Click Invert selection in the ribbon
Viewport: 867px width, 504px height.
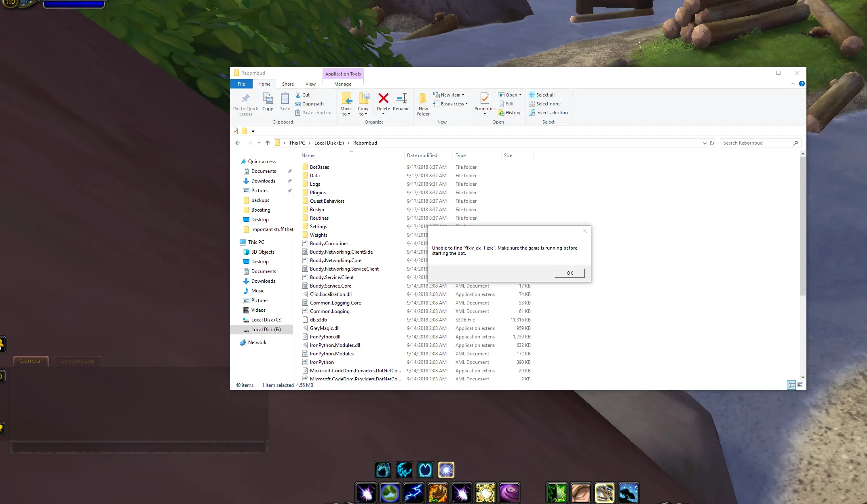coord(548,113)
